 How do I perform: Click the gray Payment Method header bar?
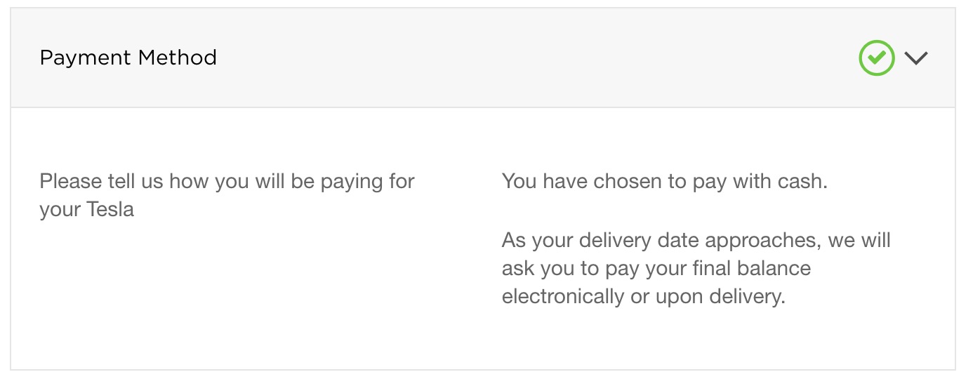pyautogui.click(x=491, y=58)
